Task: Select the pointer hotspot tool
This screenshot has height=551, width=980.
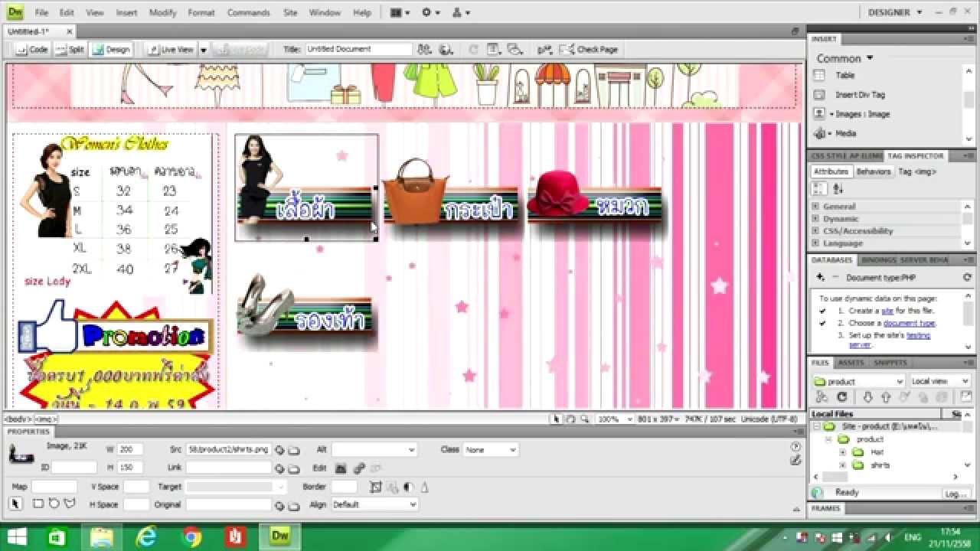Action: pyautogui.click(x=15, y=504)
